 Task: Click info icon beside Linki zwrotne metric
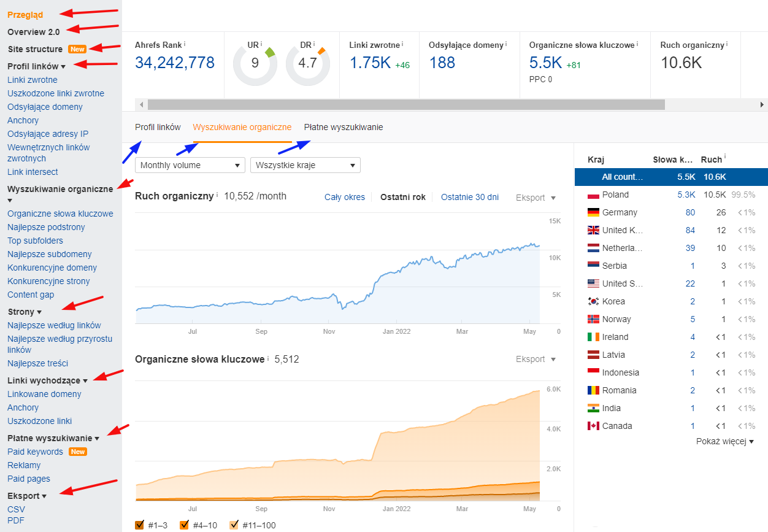coord(403,44)
